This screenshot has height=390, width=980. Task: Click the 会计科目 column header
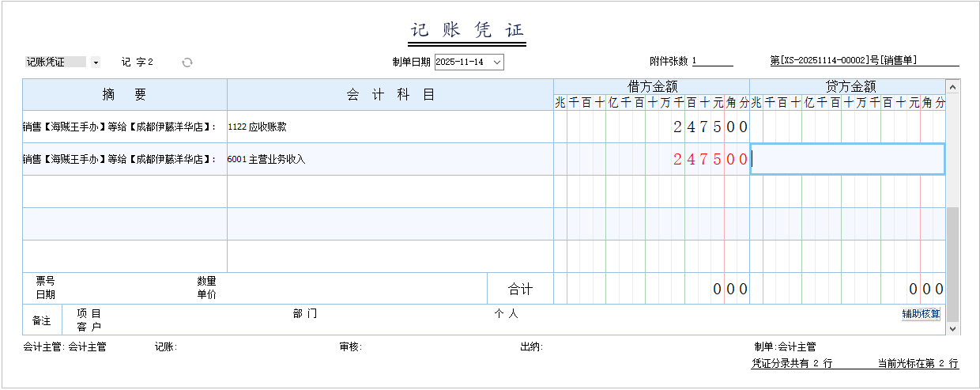390,95
